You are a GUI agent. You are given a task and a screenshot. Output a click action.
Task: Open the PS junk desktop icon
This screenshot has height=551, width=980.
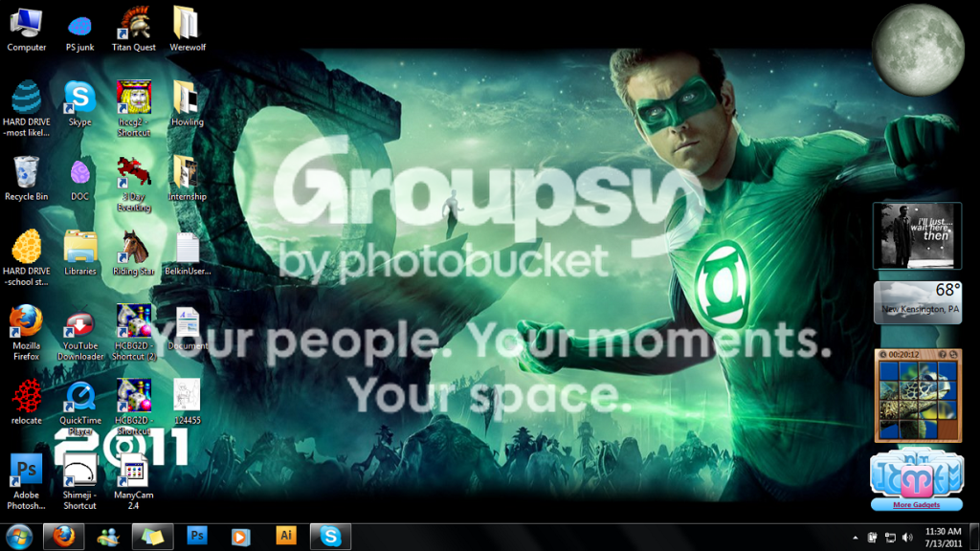pyautogui.click(x=80, y=33)
